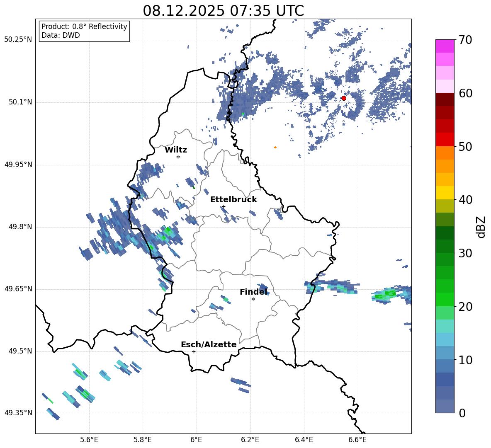Click the colorbar tick label 70
This screenshot has width=491, height=448.
(465, 40)
